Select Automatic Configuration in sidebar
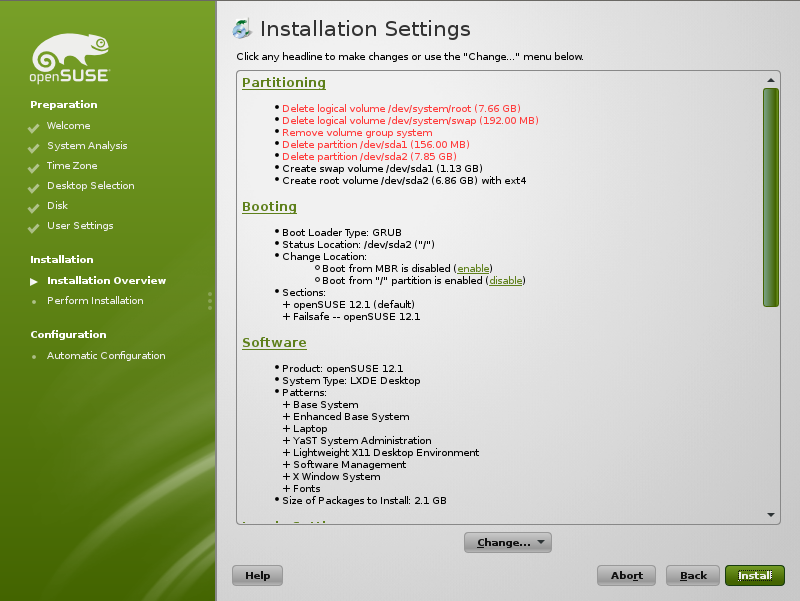The width and height of the screenshot is (800, 601). [x=106, y=356]
